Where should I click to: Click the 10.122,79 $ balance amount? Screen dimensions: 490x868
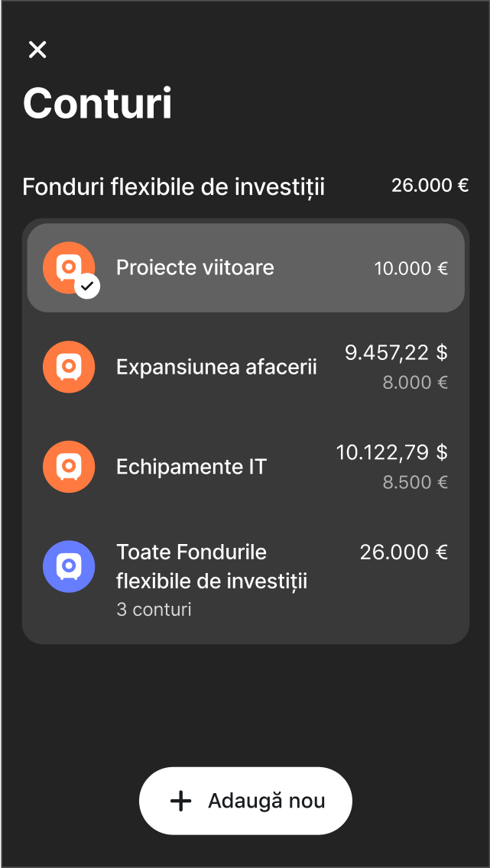[x=391, y=452]
